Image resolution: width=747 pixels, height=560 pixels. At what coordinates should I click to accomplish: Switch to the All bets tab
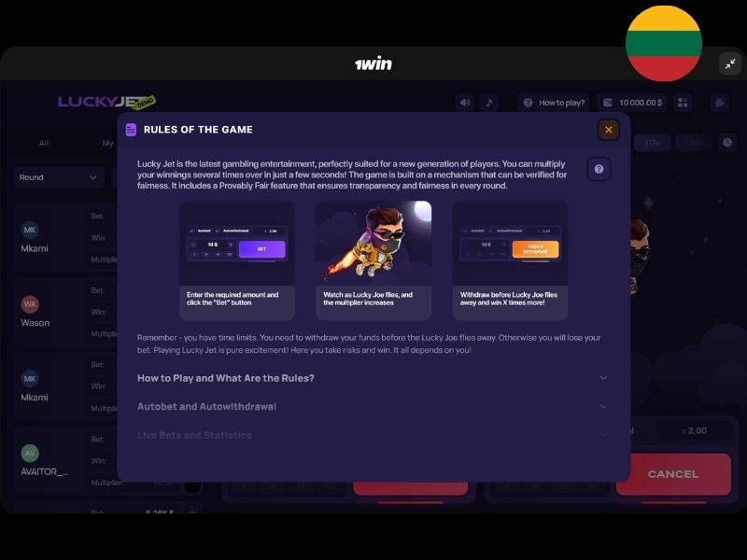[x=44, y=143]
